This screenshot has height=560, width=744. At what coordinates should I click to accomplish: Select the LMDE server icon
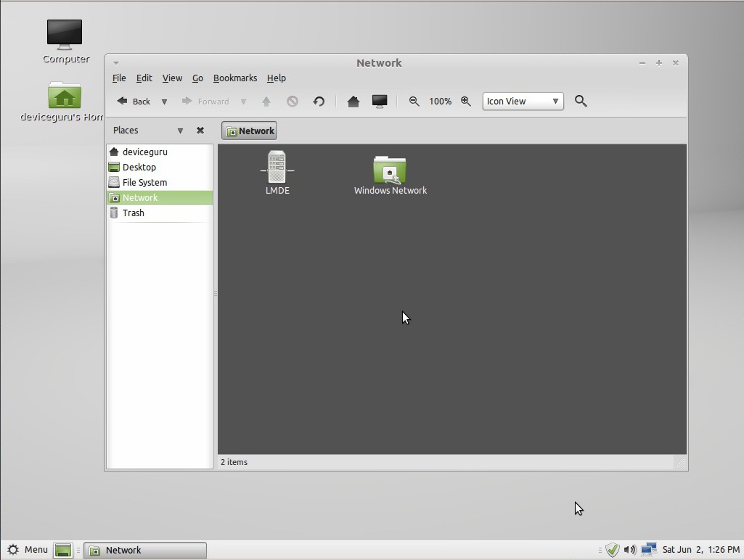click(x=277, y=172)
